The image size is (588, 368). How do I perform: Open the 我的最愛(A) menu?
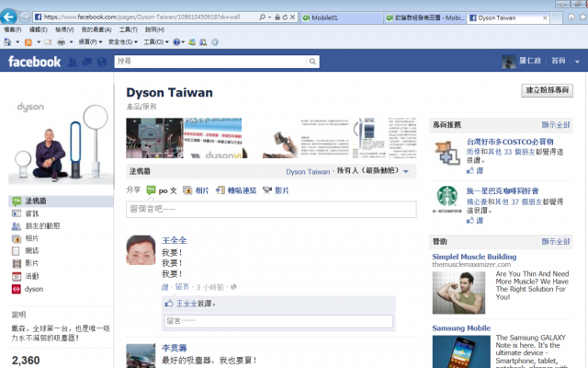point(96,29)
